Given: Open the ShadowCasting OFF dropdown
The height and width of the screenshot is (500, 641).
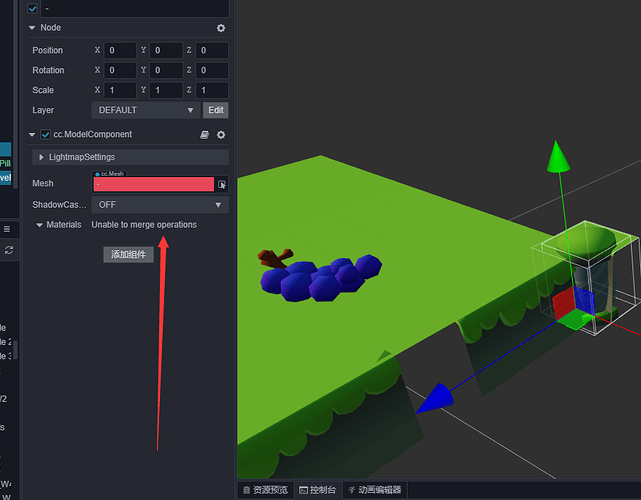Looking at the screenshot, I should click(x=160, y=205).
